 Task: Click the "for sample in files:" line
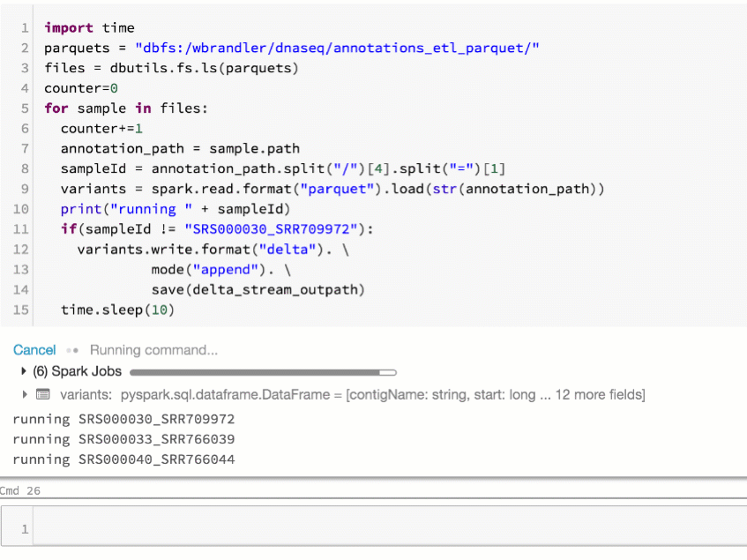(126, 108)
